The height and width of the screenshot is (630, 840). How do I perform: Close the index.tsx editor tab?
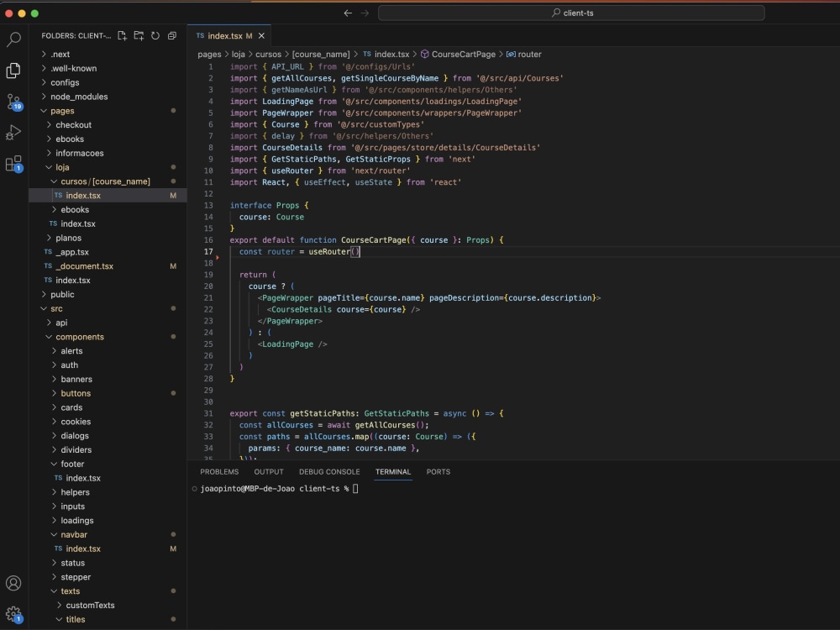pyautogui.click(x=262, y=36)
